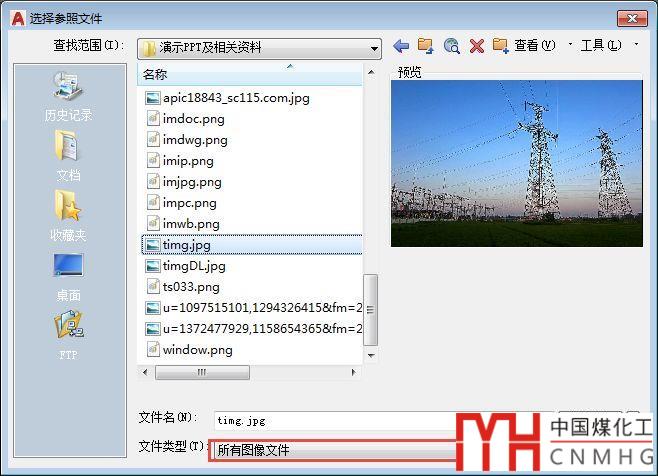
Task: Go back using the blue arrow icon
Action: [x=401, y=46]
